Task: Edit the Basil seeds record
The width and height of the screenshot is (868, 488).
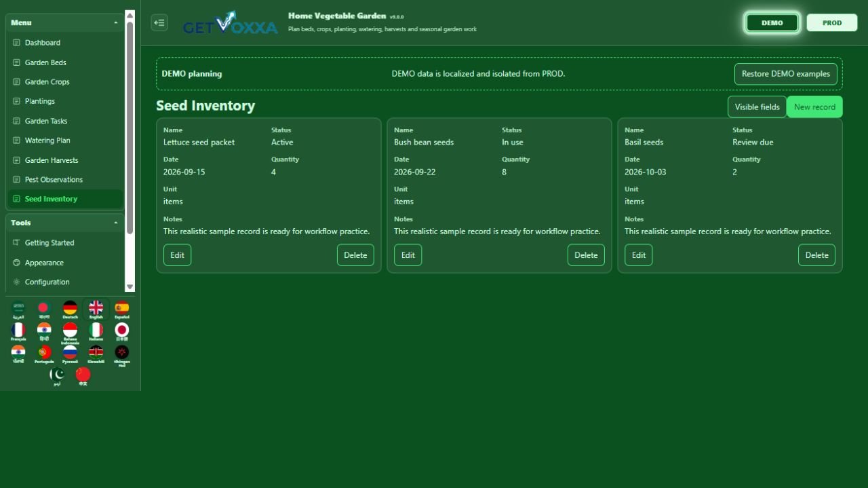Action: (638, 255)
